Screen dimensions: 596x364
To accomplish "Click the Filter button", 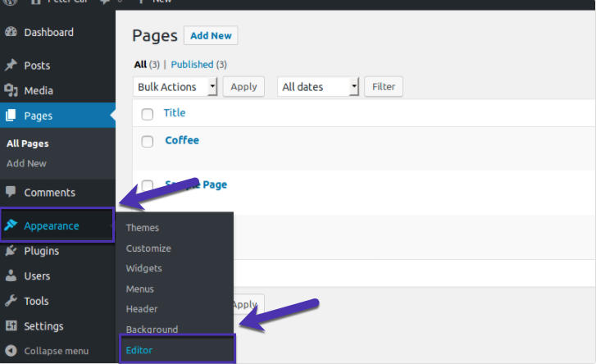I will 384,87.
